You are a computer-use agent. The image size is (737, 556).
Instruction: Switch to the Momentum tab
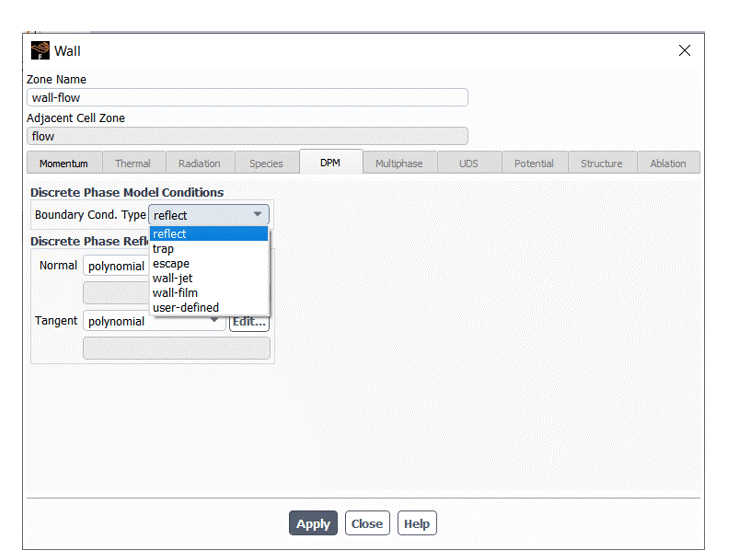coord(63,163)
